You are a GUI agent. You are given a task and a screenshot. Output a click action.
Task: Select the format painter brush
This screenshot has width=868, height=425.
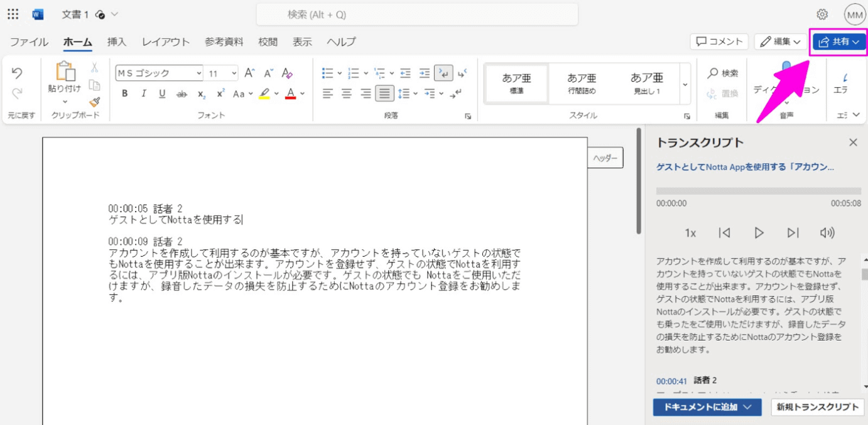point(95,102)
